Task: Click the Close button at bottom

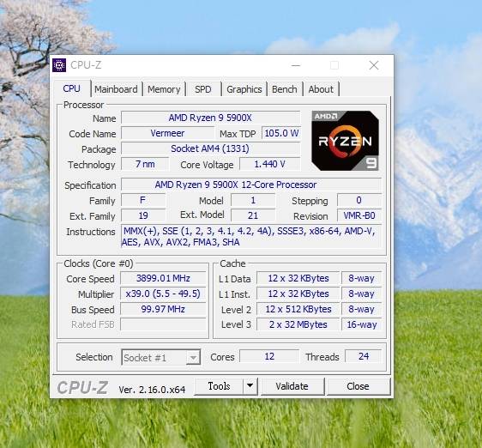Action: pos(358,386)
